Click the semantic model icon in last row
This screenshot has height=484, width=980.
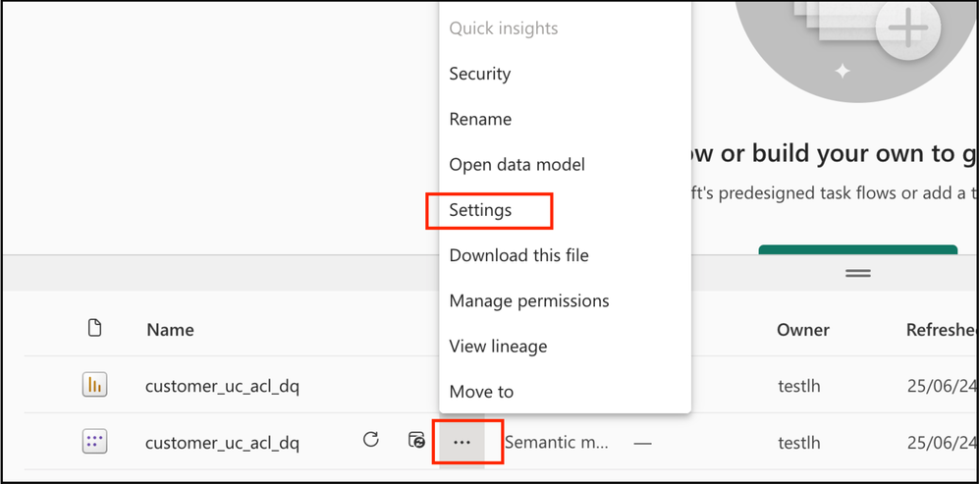[95, 442]
